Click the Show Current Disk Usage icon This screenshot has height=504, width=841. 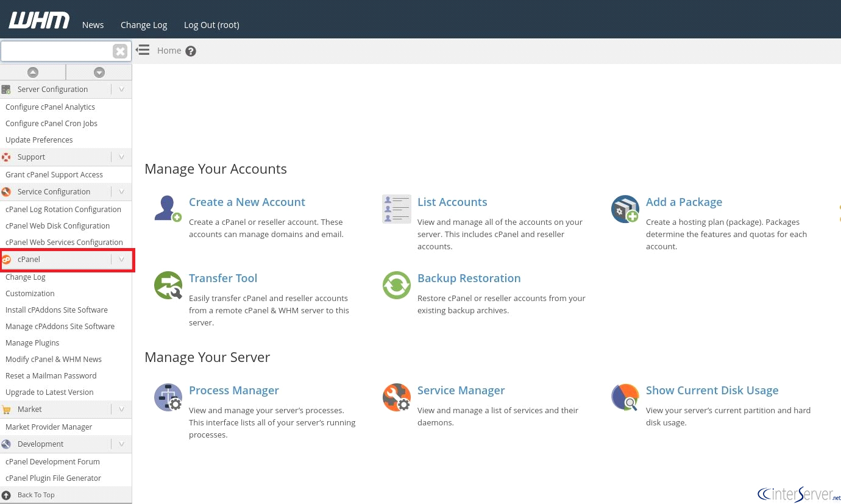click(x=625, y=397)
